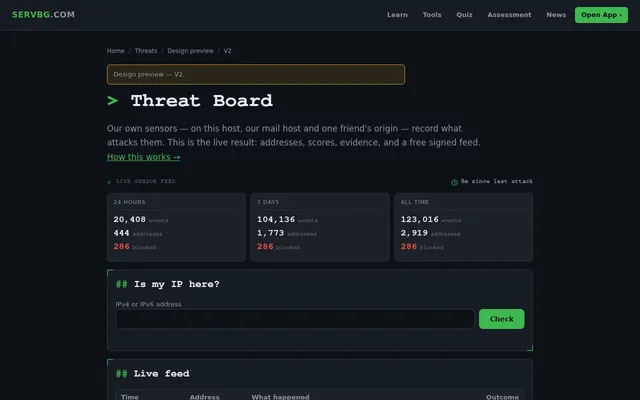Click the SERVBG.COM logo
The height and width of the screenshot is (400, 640).
point(43,15)
